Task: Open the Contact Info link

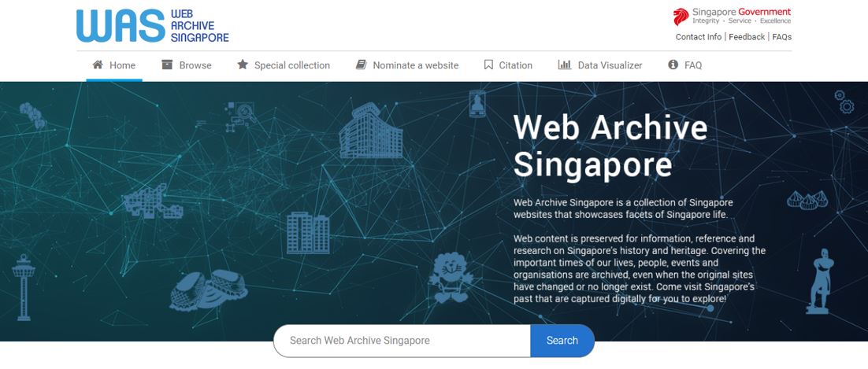Action: point(699,37)
